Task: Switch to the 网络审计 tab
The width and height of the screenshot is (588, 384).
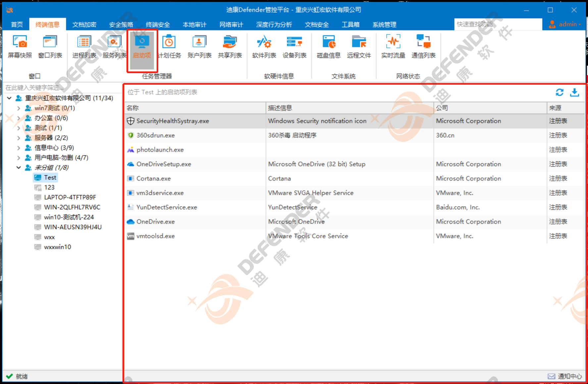Action: [x=231, y=24]
